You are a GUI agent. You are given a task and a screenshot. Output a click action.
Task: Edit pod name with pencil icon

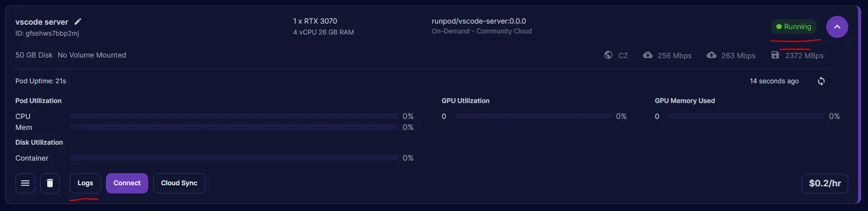pos(78,22)
